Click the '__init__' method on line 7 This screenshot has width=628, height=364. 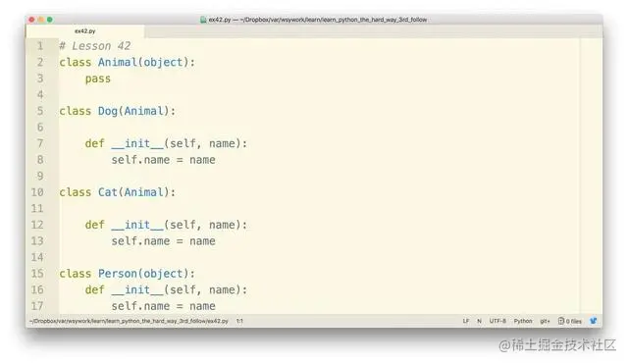[137, 144]
